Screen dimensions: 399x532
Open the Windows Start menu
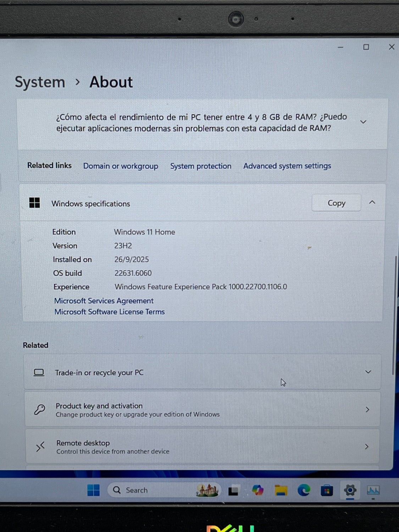93,490
